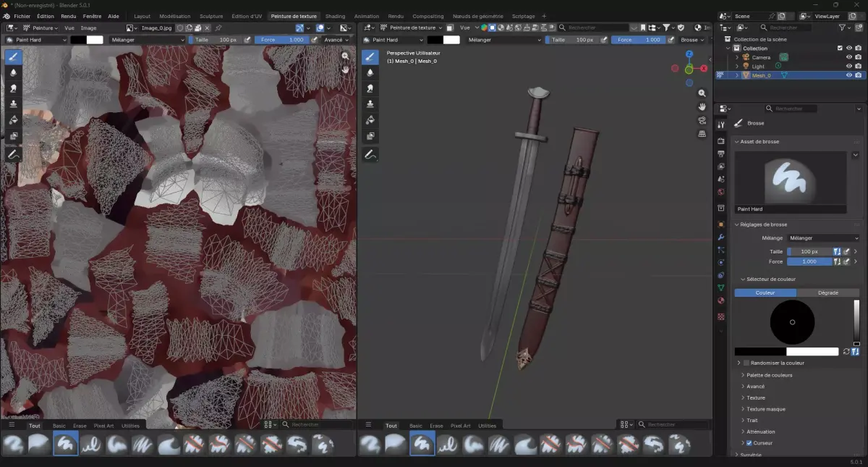Select the Smear tool in 3D viewport toolbar
The width and height of the screenshot is (868, 467).
click(370, 88)
